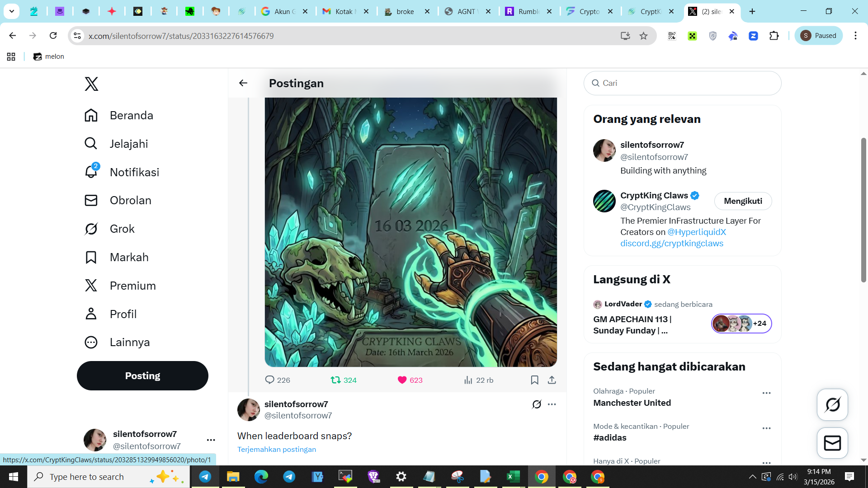Open Chrome three-dot menu
Viewport: 868px width, 488px height.
coord(855,36)
